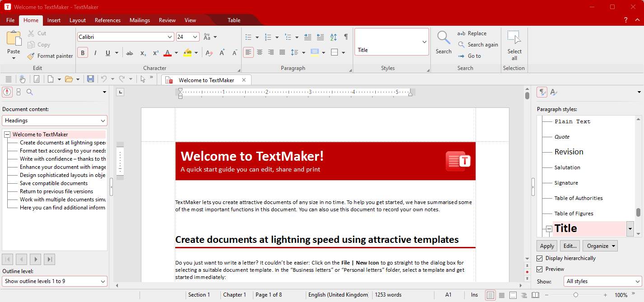Switch to the Layout ribbon tab
The width and height of the screenshot is (644, 302).
click(78, 20)
